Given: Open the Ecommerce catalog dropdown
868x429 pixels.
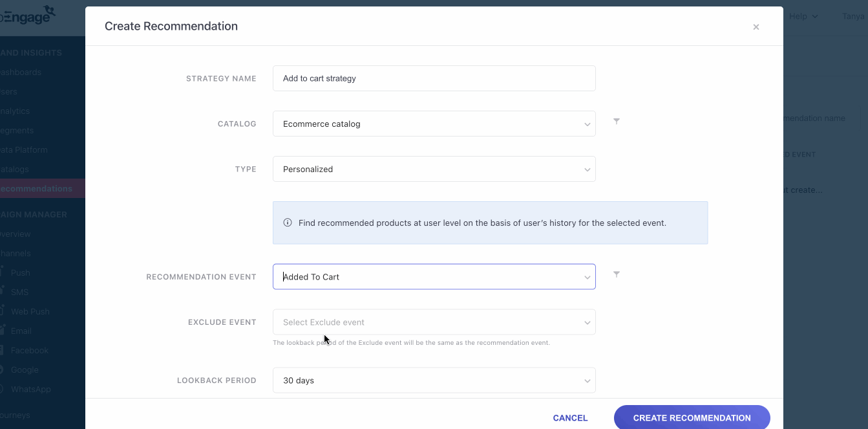Looking at the screenshot, I should pos(434,124).
